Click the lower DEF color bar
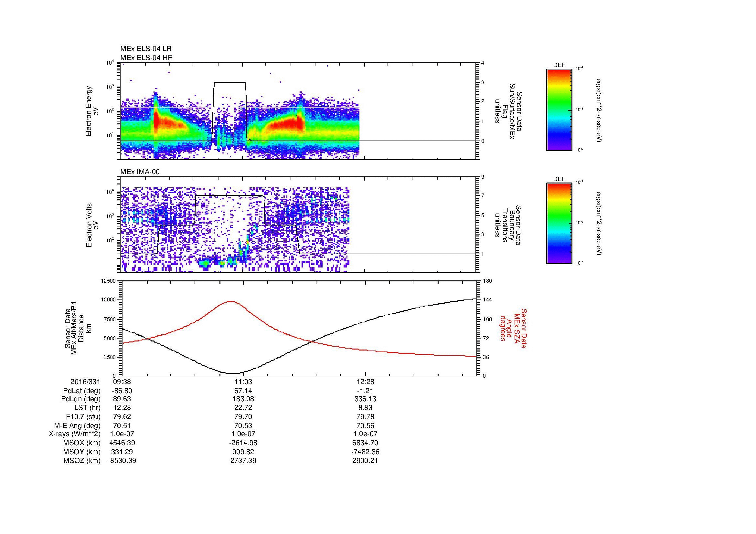Screen dimensions: 756x534 559,224
